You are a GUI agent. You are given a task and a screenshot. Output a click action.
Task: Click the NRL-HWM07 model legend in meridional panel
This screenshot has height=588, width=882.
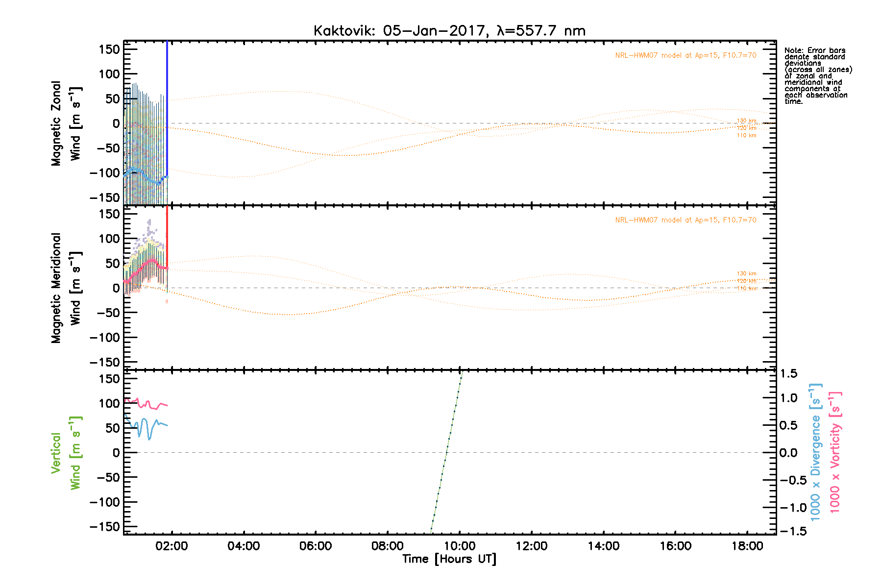[x=686, y=220]
